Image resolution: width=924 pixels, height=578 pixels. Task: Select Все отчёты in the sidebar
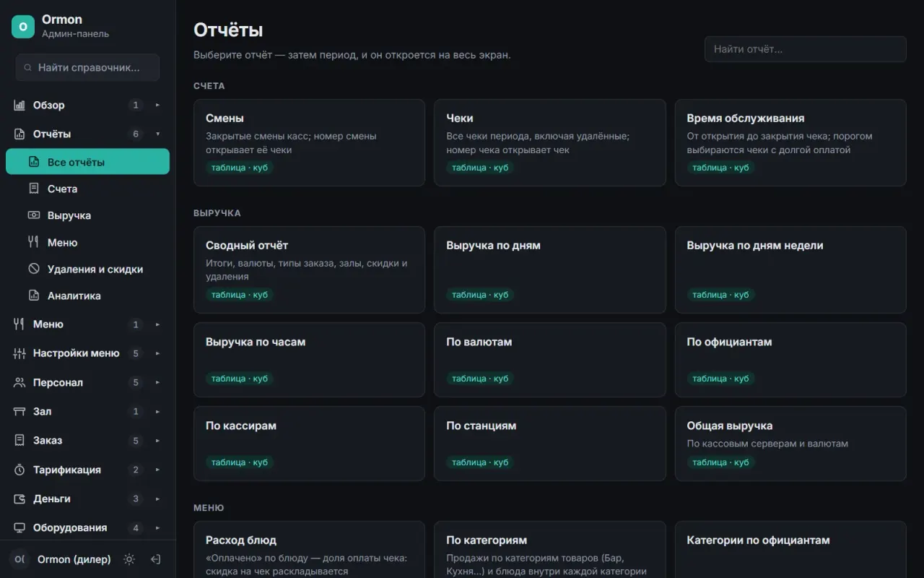pos(87,162)
